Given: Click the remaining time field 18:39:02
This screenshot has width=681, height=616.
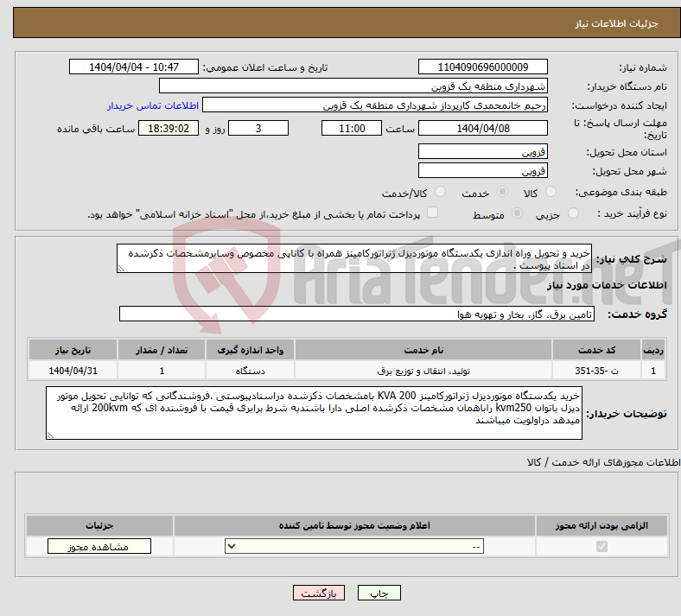Looking at the screenshot, I should tap(169, 128).
